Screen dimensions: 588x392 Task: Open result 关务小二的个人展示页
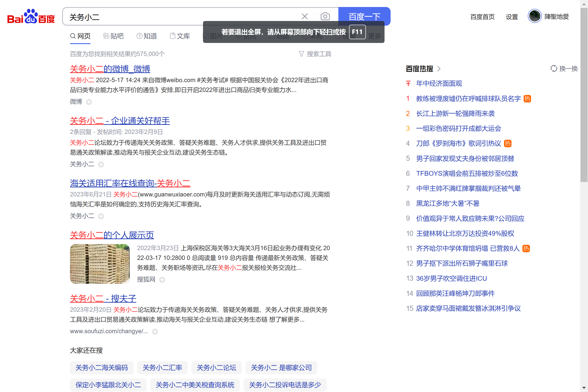(112, 235)
